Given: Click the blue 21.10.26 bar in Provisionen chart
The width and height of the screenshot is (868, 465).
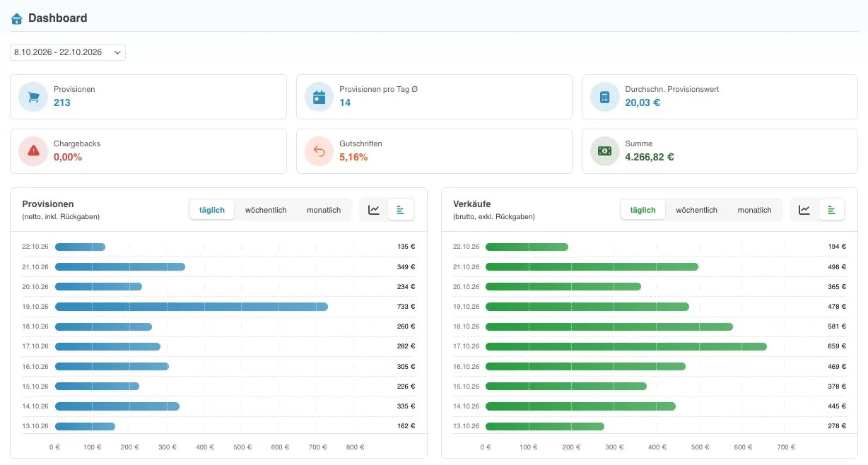Looking at the screenshot, I should pos(120,266).
